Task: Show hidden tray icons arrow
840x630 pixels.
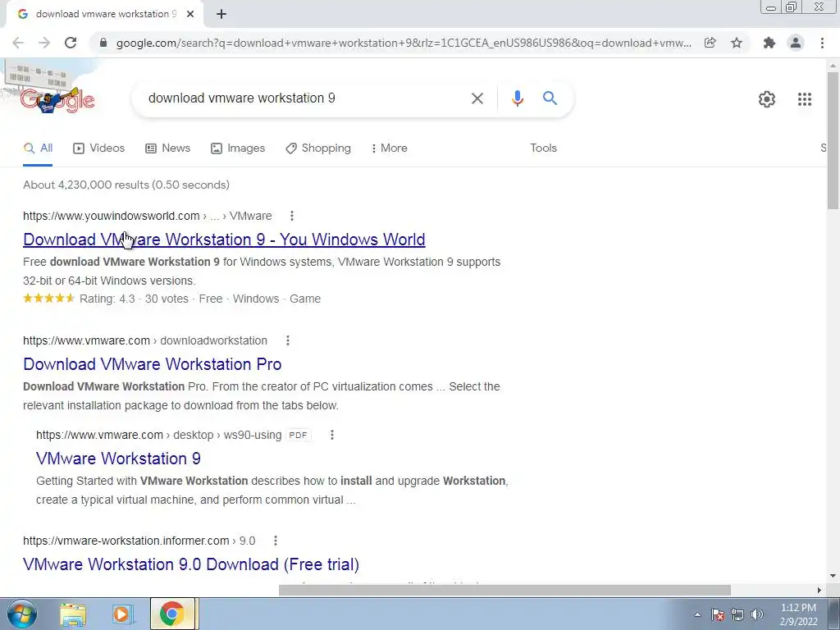Action: 697,615
